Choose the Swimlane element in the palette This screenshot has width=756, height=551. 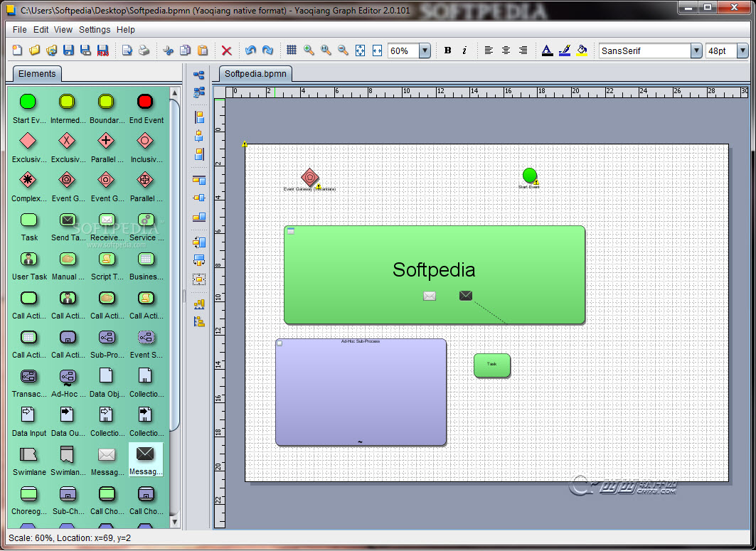(29, 455)
